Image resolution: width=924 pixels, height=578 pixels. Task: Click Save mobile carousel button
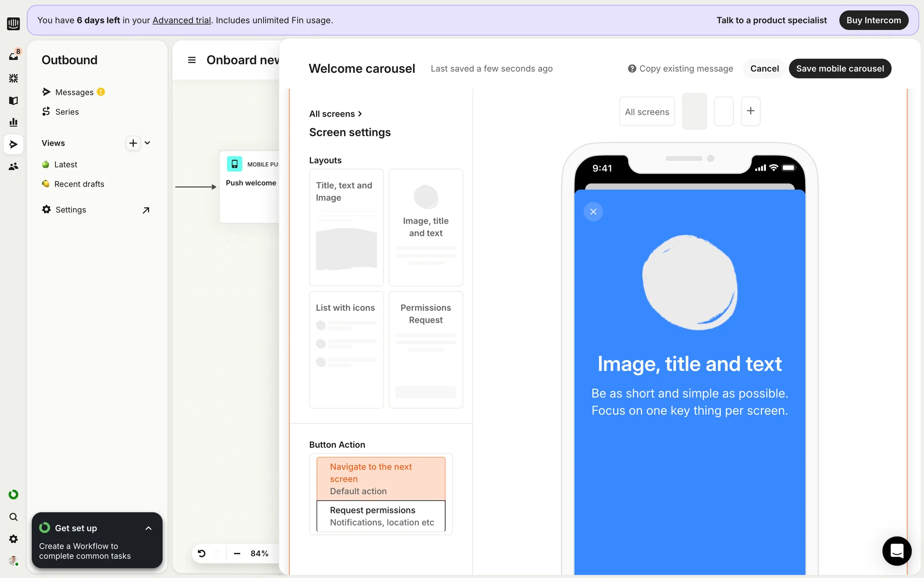tap(840, 68)
